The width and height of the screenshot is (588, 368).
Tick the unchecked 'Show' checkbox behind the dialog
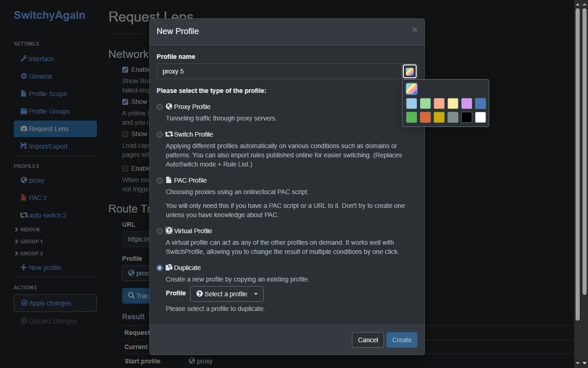pyautogui.click(x=125, y=134)
